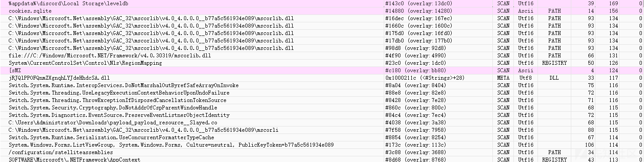Screen dimensions: 644x162
Task: Select the UseLegacyExecutionContextBehaviorUponUndoFailure string
Action: (119, 93)
